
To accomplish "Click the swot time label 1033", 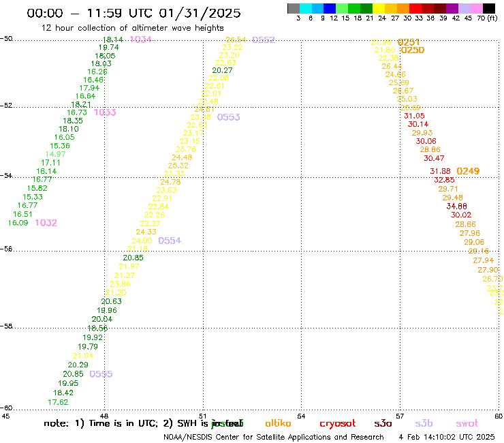I will (105, 112).
